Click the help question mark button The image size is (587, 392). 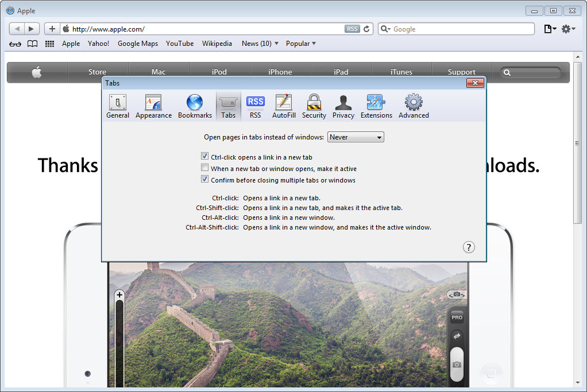point(469,247)
